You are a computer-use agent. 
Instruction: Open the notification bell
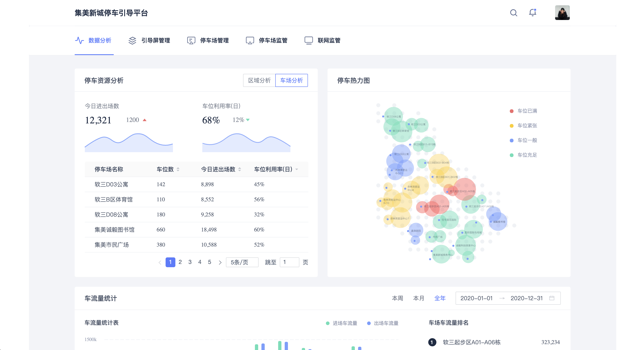pos(533,12)
